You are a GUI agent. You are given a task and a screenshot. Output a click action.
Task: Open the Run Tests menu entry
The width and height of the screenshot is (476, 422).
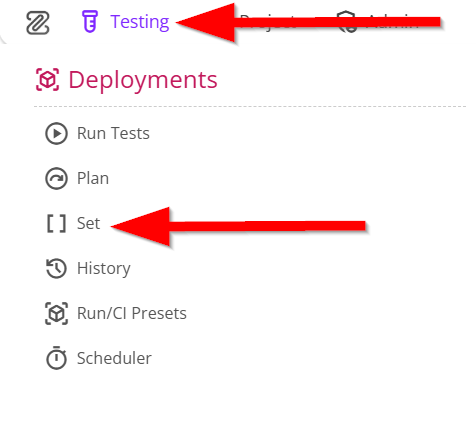(x=113, y=133)
